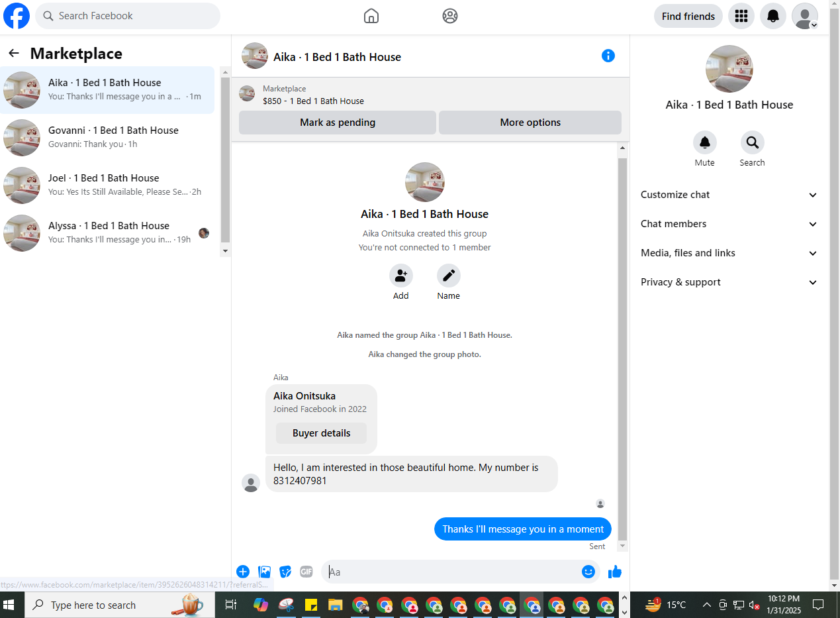Click taskbar overflow scroll arrows
The height and width of the screenshot is (618, 840).
point(624,605)
